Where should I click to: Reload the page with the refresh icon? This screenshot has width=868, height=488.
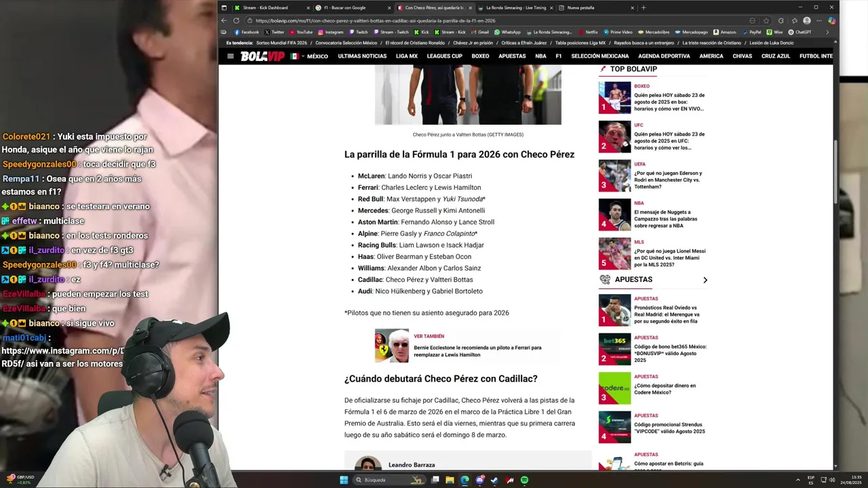coord(236,20)
